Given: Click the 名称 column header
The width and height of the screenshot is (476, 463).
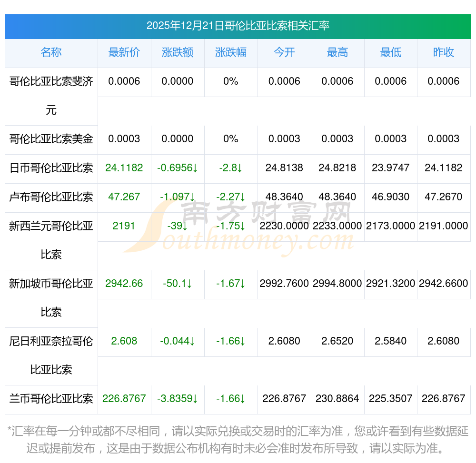Looking at the screenshot, I should pos(51,52).
